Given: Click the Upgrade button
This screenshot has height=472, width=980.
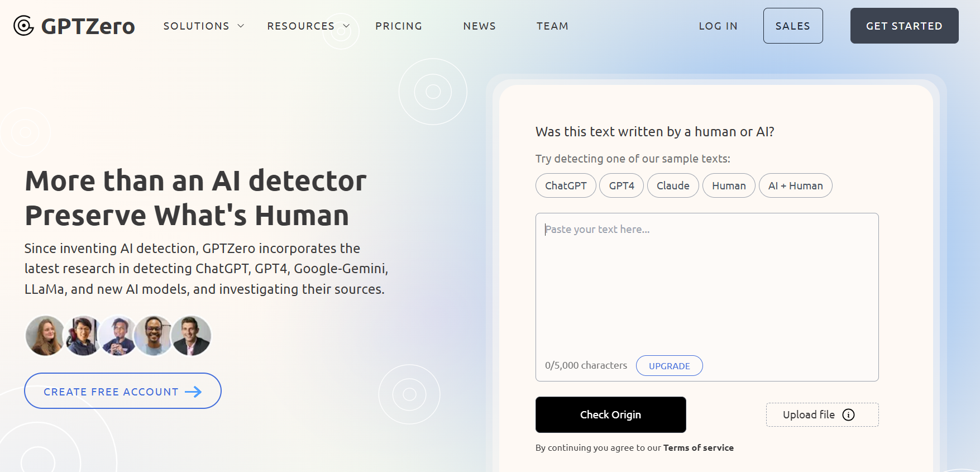Looking at the screenshot, I should 670,366.
